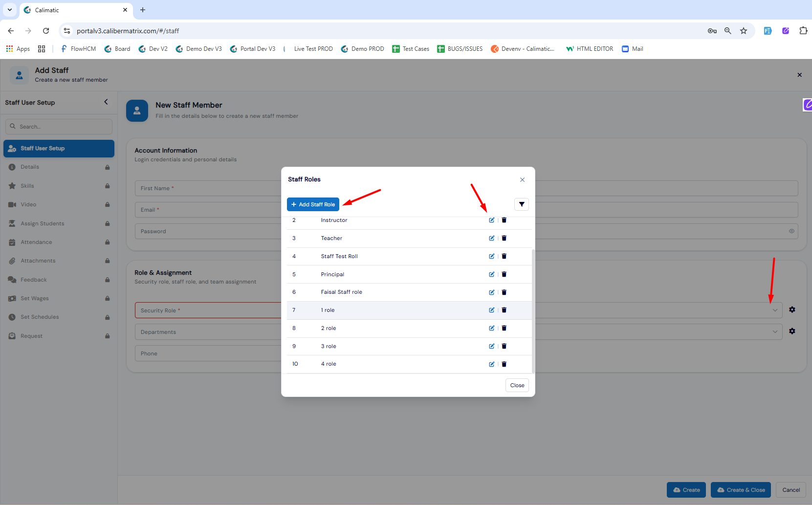Edit the Instructor staff role
The image size is (812, 505).
pos(491,220)
